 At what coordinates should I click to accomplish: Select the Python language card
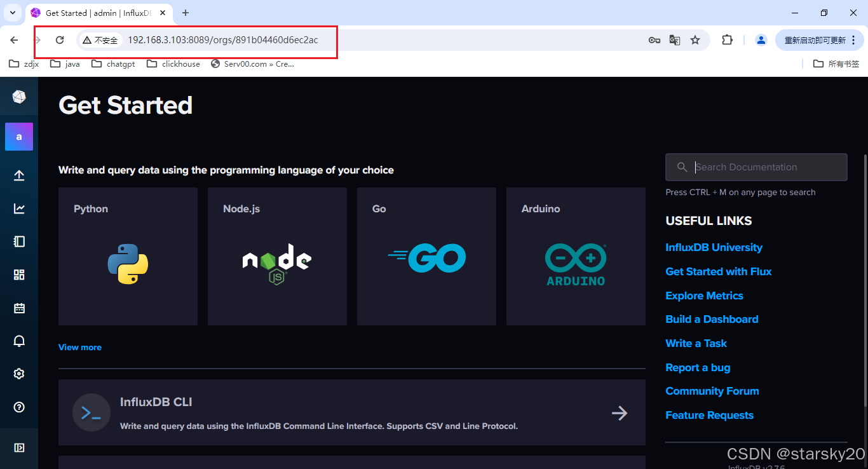coord(128,256)
